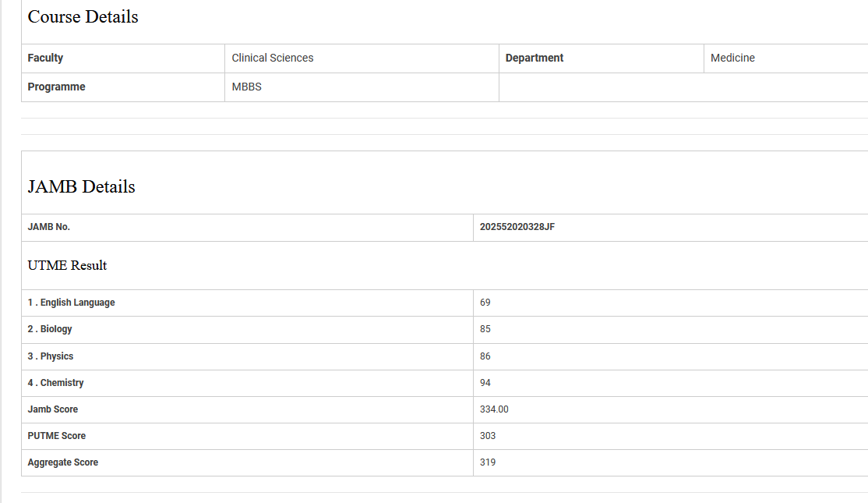
Task: Click the Chemistry score value 94
Action: [485, 383]
